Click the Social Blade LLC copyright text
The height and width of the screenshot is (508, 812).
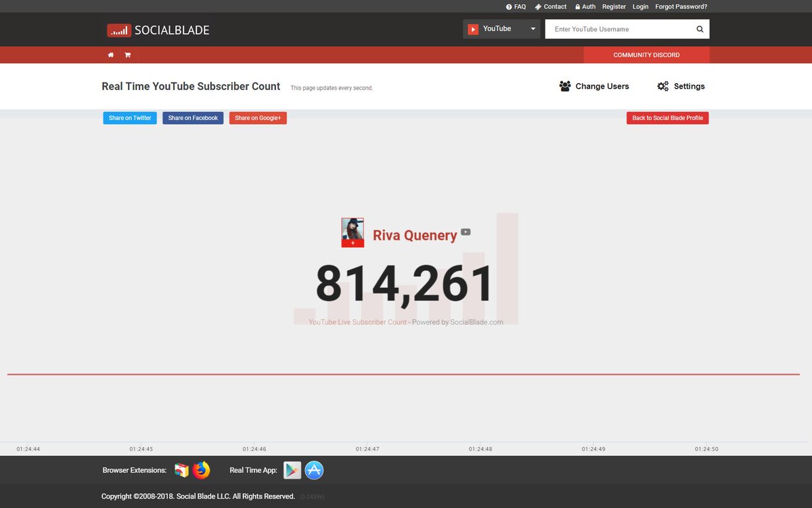pos(198,496)
